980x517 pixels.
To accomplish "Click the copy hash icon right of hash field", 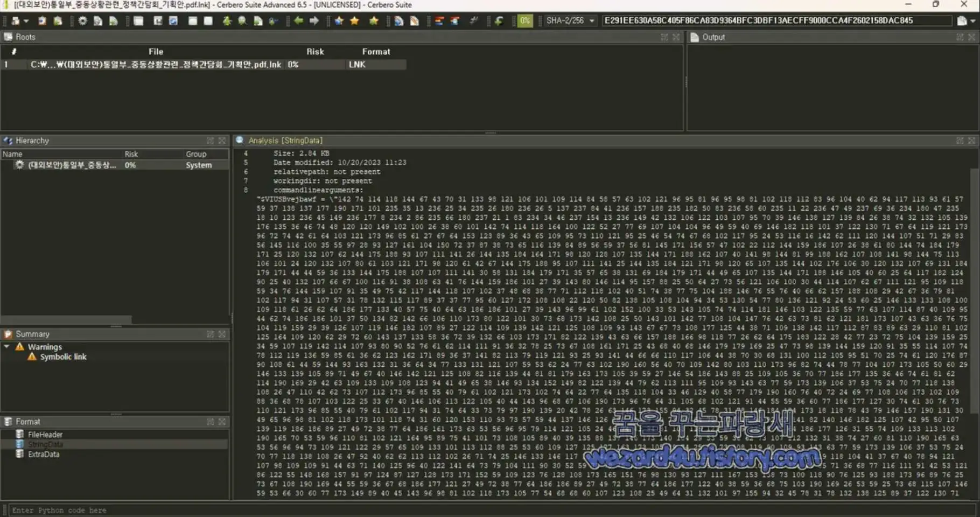I will (x=962, y=20).
